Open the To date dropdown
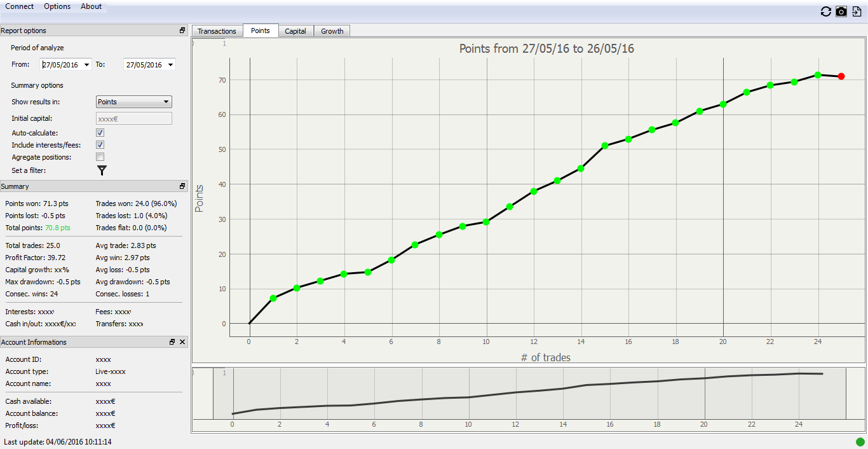The height and width of the screenshot is (449, 868). tap(170, 65)
